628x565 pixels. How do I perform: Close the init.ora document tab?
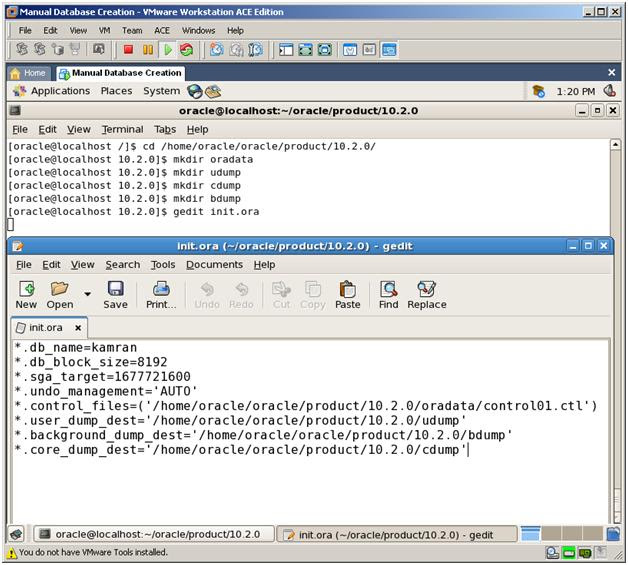tap(78, 328)
